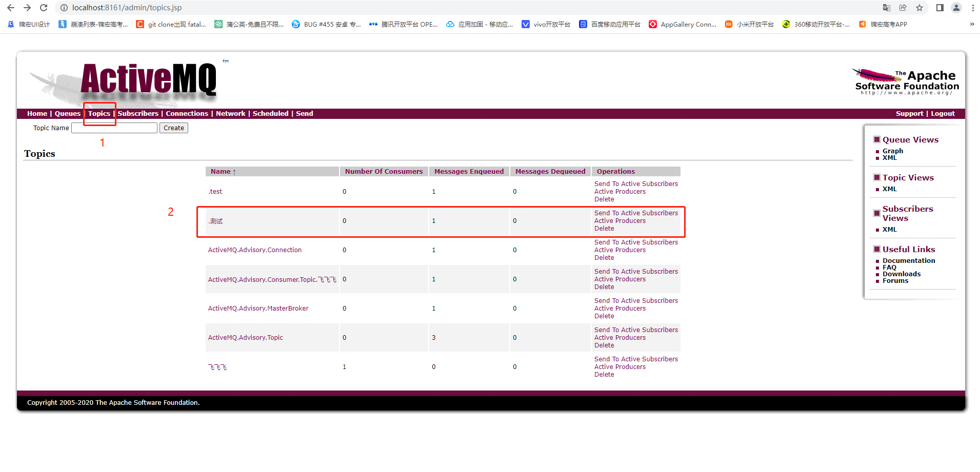
Task: Open the AppGallery Conn... bookmark
Action: (683, 24)
